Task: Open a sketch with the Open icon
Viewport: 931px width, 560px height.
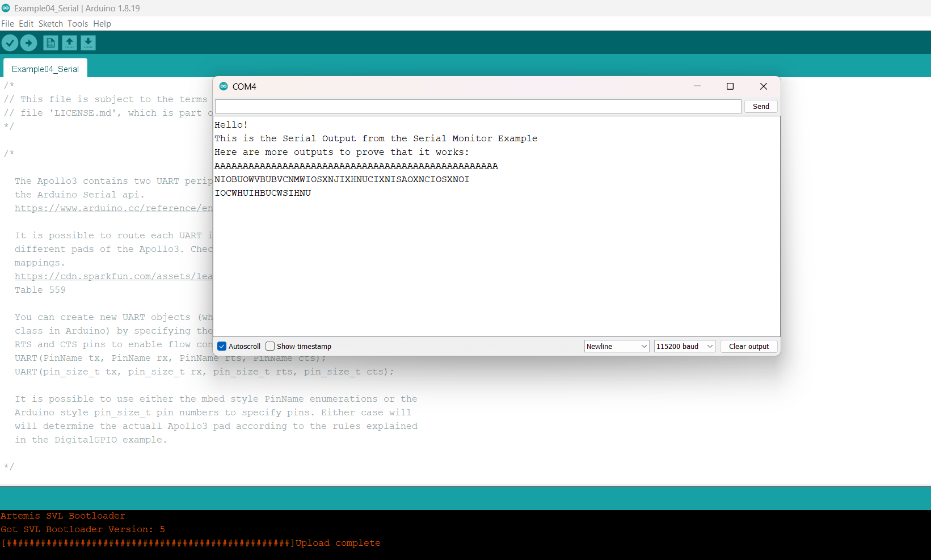Action: coord(69,43)
